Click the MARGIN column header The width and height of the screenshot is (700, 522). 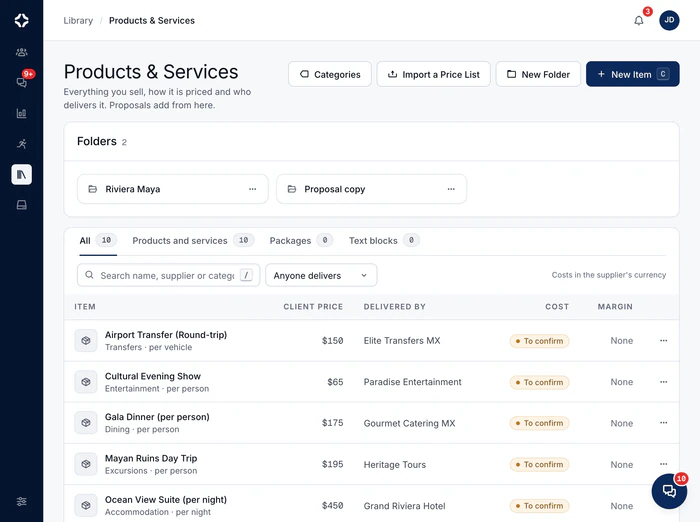coord(615,307)
